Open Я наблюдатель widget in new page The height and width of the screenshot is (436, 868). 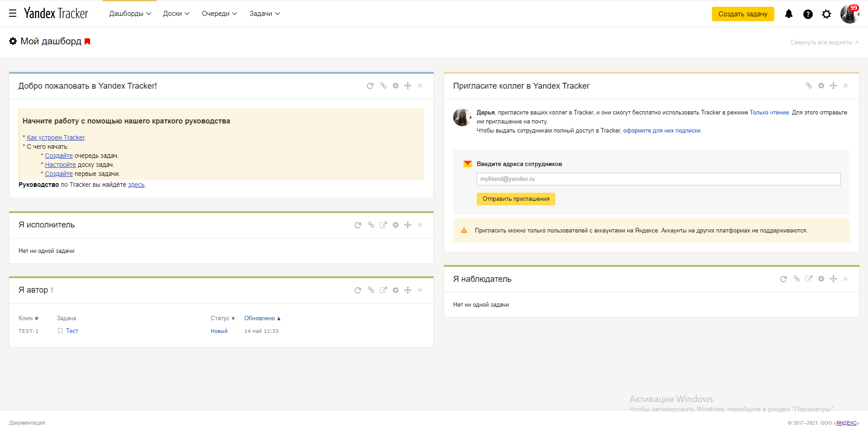809,279
